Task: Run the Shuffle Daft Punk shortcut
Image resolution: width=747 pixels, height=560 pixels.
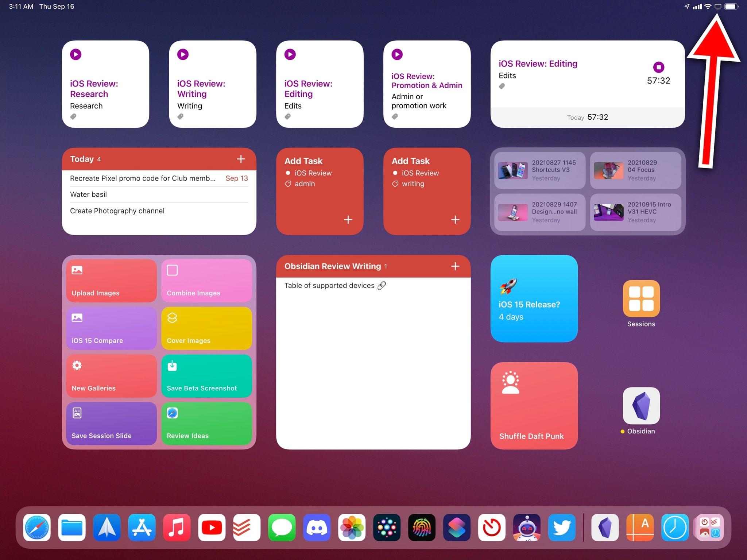Action: pyautogui.click(x=534, y=406)
